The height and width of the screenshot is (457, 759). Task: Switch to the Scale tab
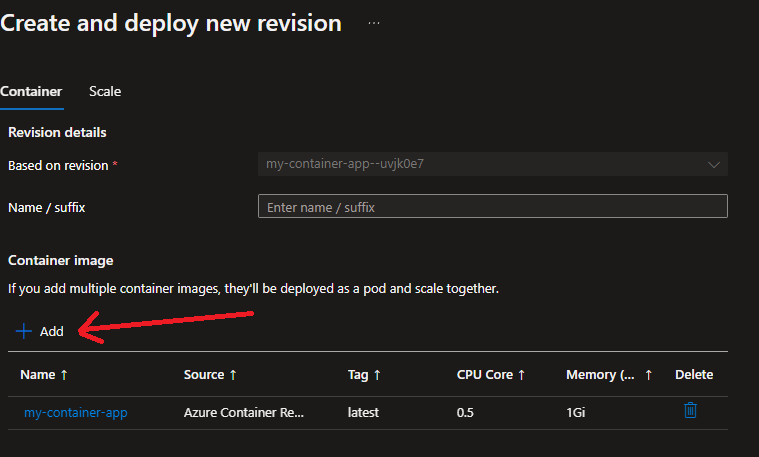click(105, 91)
